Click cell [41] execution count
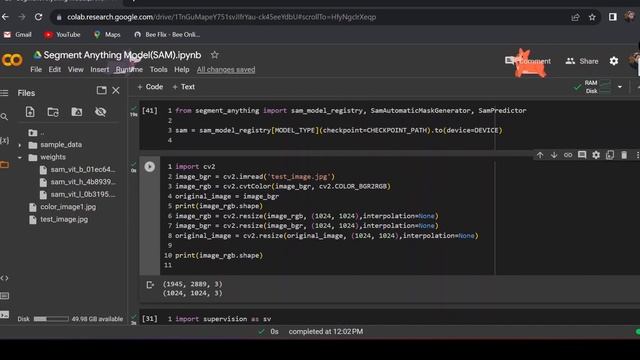The image size is (640, 360). 149,111
